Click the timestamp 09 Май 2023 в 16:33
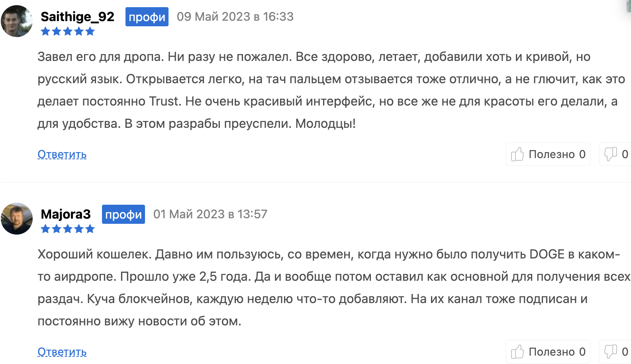 [x=235, y=17]
